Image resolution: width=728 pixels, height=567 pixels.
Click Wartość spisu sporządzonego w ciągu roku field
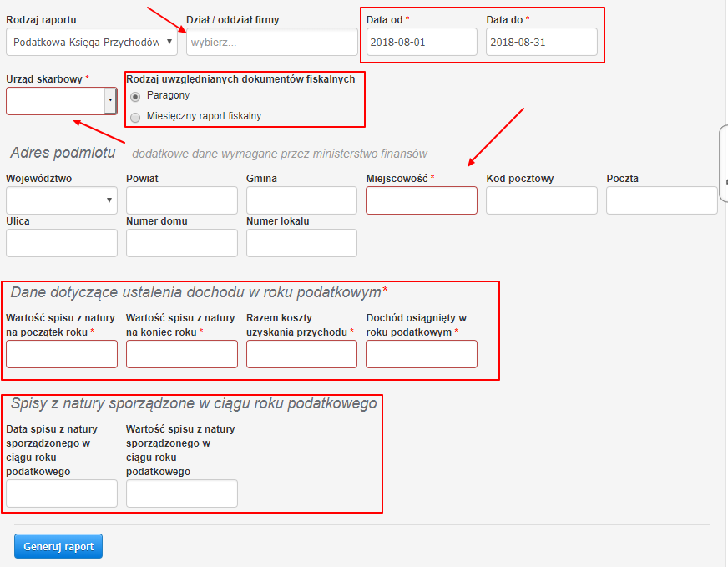point(181,494)
